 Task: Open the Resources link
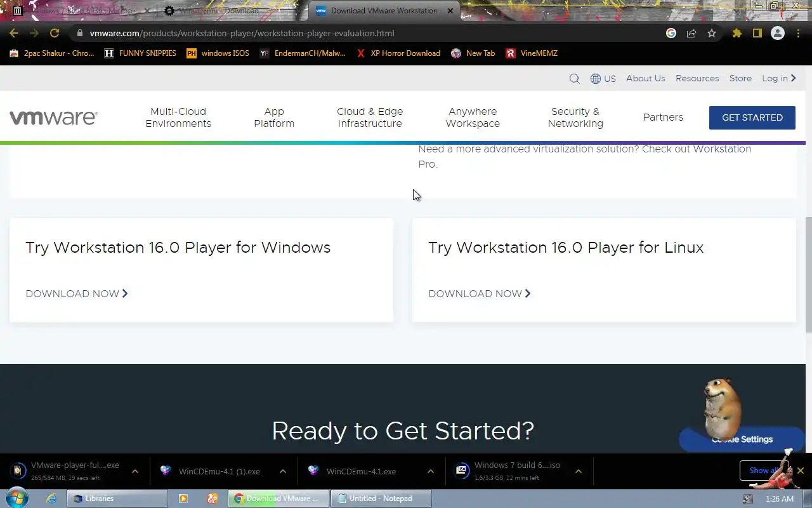pos(697,79)
